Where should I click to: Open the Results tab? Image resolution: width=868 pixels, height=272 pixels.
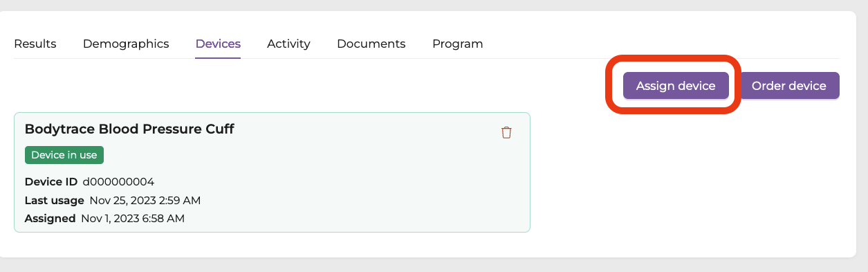click(35, 44)
